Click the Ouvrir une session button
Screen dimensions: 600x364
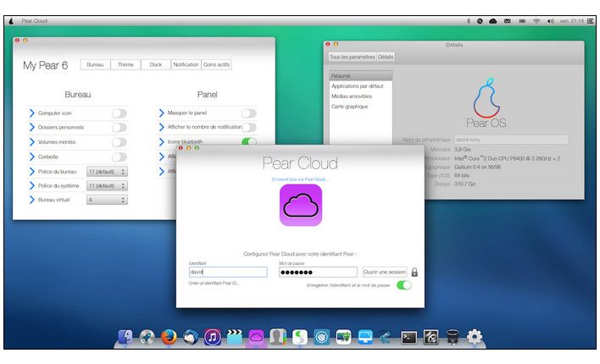[x=385, y=272]
